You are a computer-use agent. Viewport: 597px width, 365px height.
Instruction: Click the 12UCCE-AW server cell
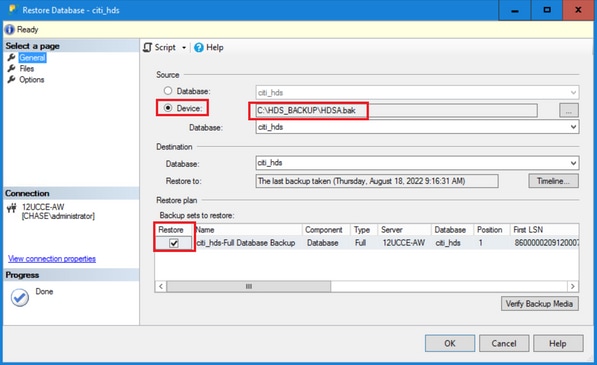[x=404, y=243]
